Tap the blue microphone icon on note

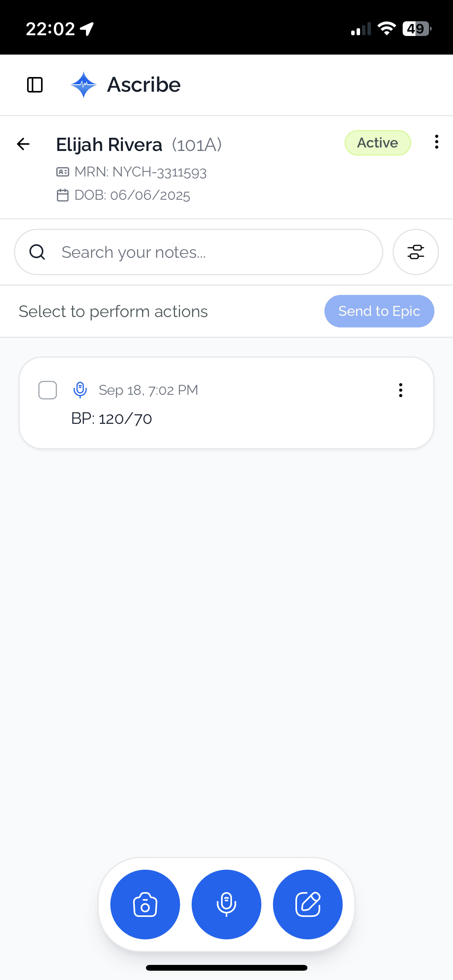80,390
